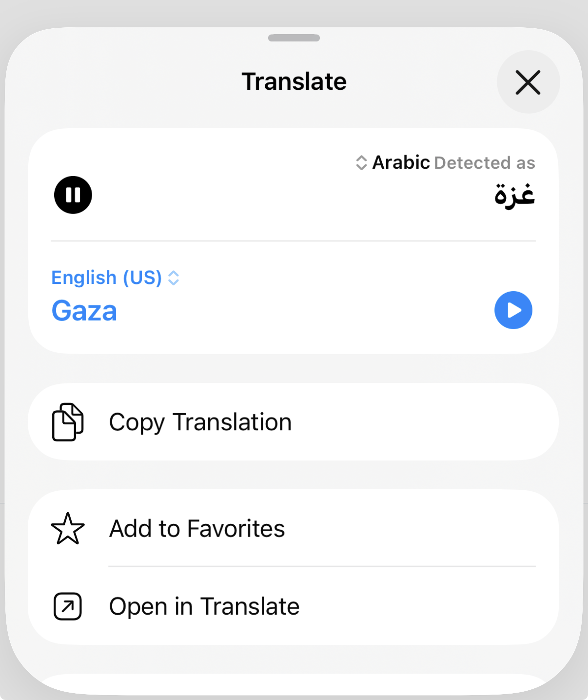588x700 pixels.
Task: Close the Translate sheet
Action: click(x=528, y=82)
